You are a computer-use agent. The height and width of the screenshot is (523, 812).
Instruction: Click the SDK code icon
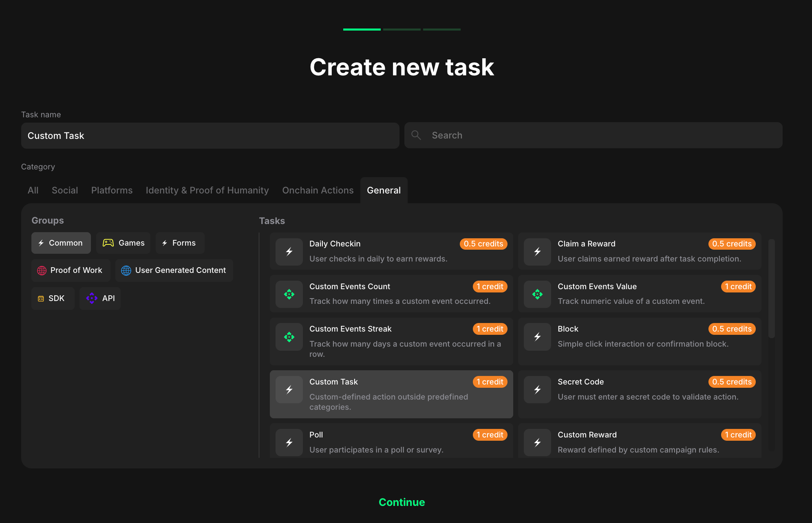click(x=41, y=299)
